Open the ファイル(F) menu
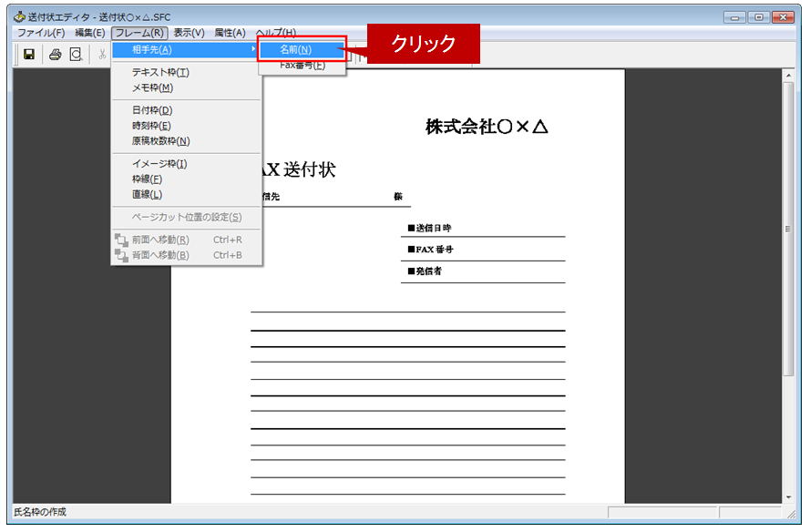This screenshot has width=810, height=532. coord(41,33)
